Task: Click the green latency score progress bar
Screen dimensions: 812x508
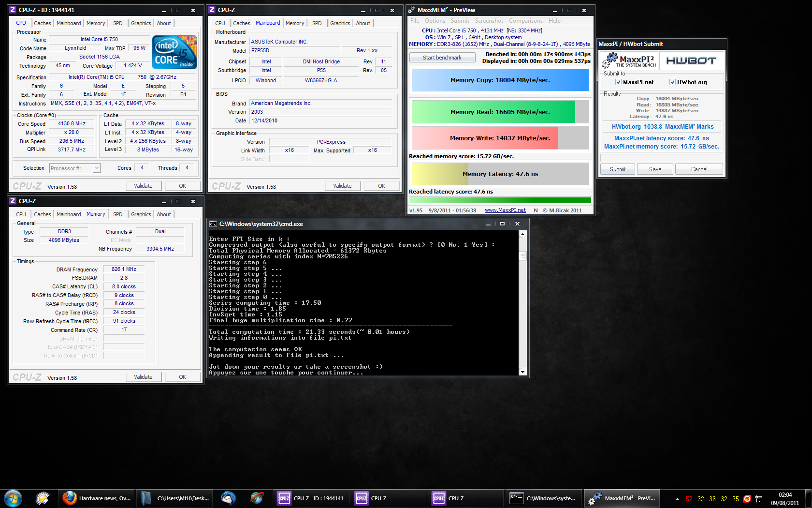Action: (x=500, y=200)
